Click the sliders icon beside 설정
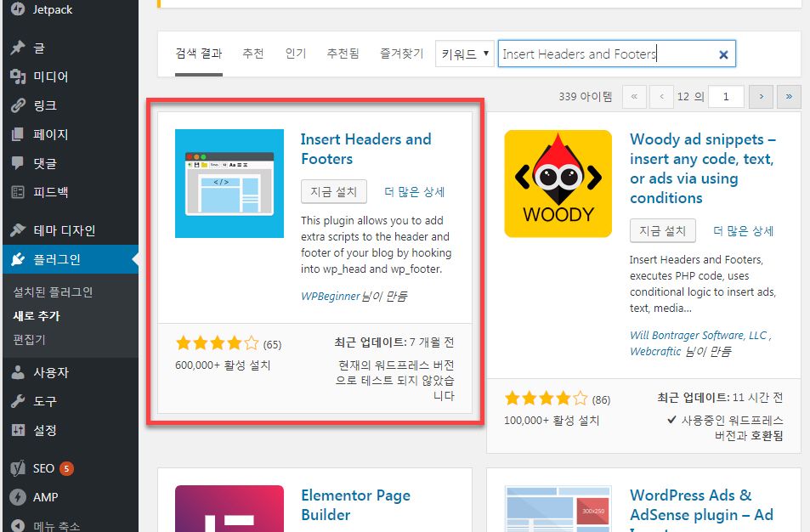Viewport: 810px width, 532px height. pos(18,430)
